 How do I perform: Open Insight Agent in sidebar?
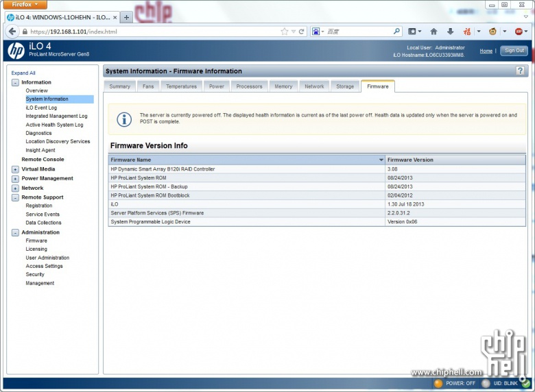pyautogui.click(x=40, y=150)
